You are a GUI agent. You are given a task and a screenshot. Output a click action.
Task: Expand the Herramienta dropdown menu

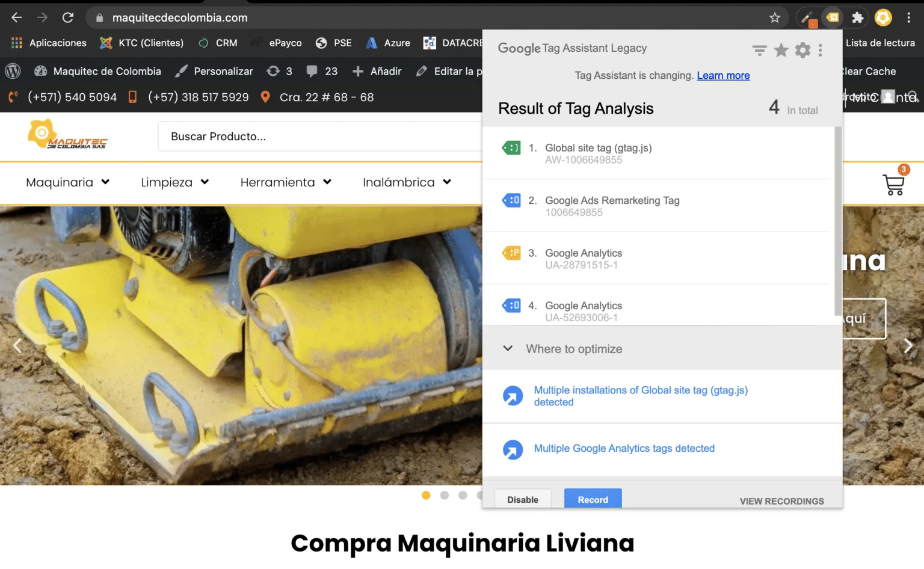click(x=285, y=182)
